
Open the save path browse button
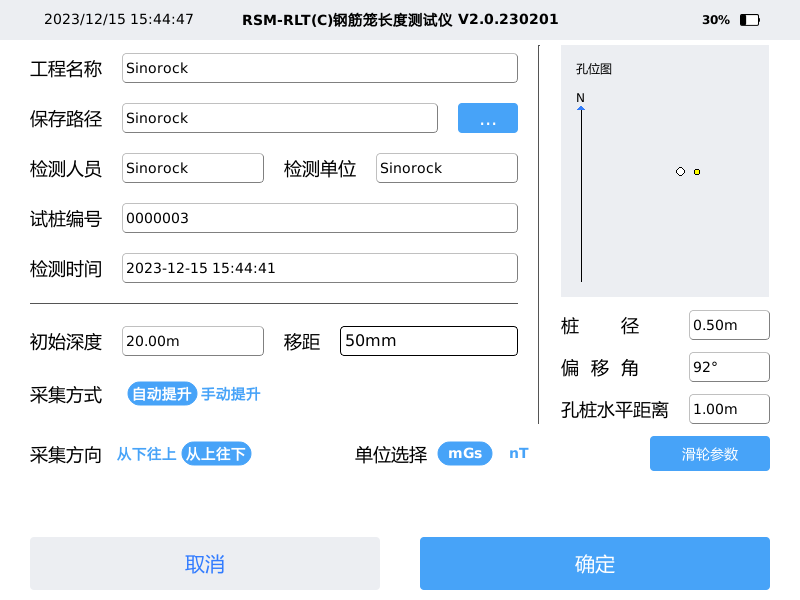488,118
